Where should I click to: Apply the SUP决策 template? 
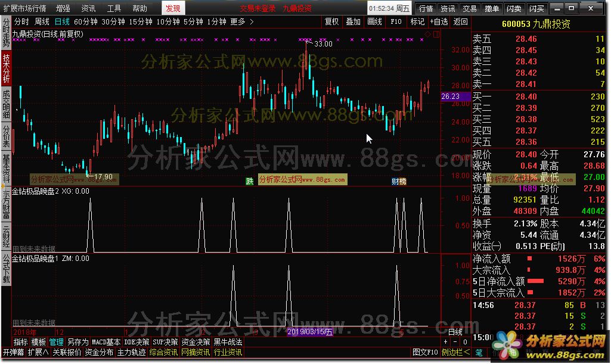coord(165,342)
